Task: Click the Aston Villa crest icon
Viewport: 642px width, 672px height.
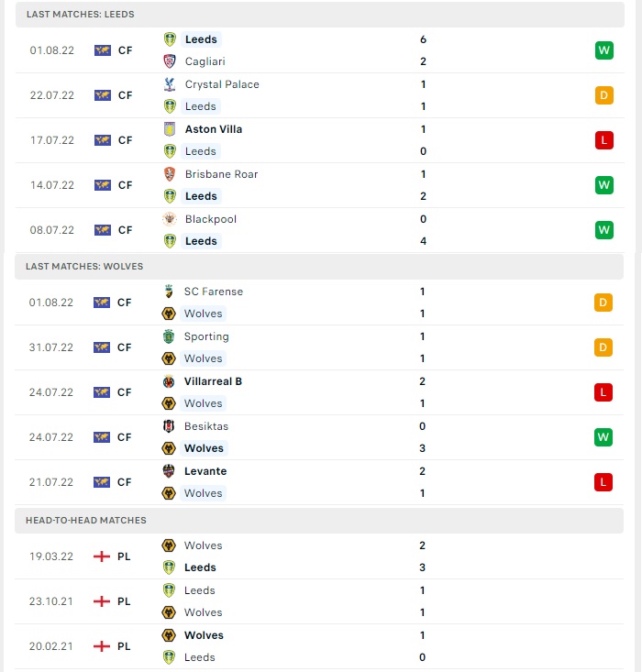Action: pyautogui.click(x=170, y=129)
